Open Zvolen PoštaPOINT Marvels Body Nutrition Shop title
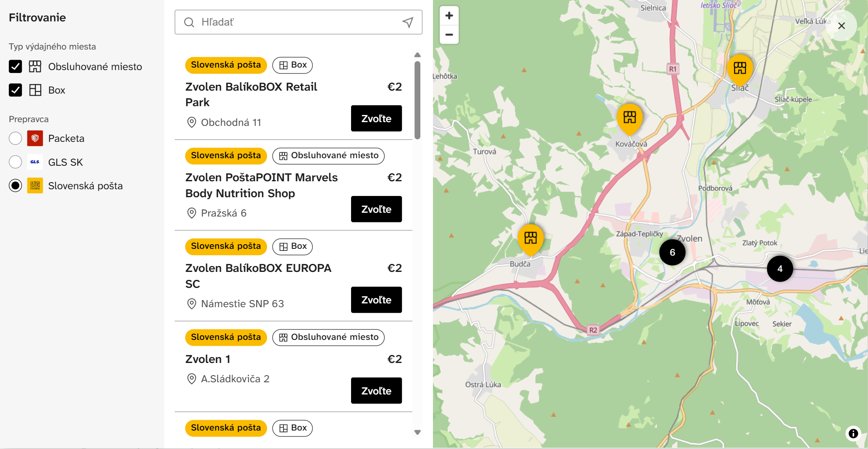 (x=261, y=185)
